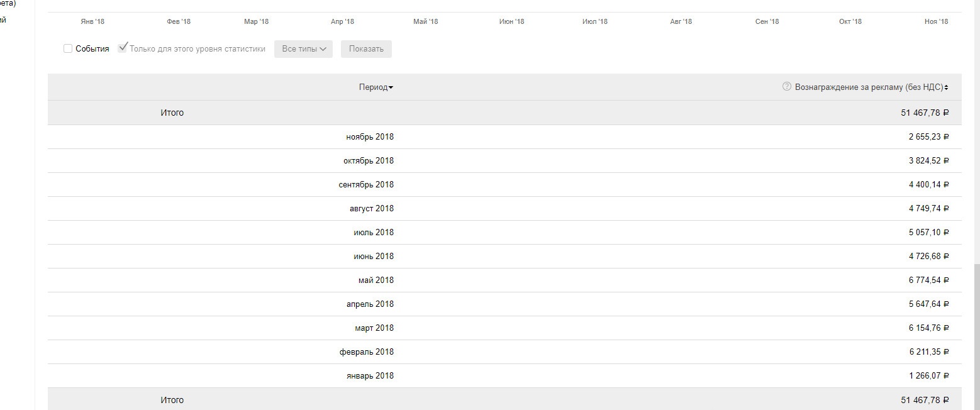Toggle 'Только для этого уровня статистики' checkbox
Viewport: 980px width, 410px height.
123,48
